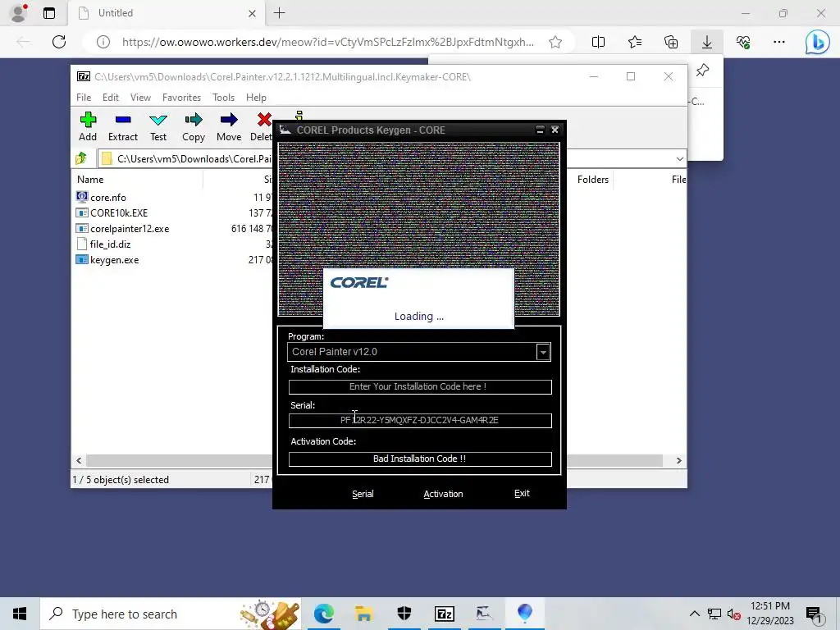Image resolution: width=840 pixels, height=630 pixels.
Task: Open the File menu in 7-Zip
Action: pyautogui.click(x=84, y=98)
